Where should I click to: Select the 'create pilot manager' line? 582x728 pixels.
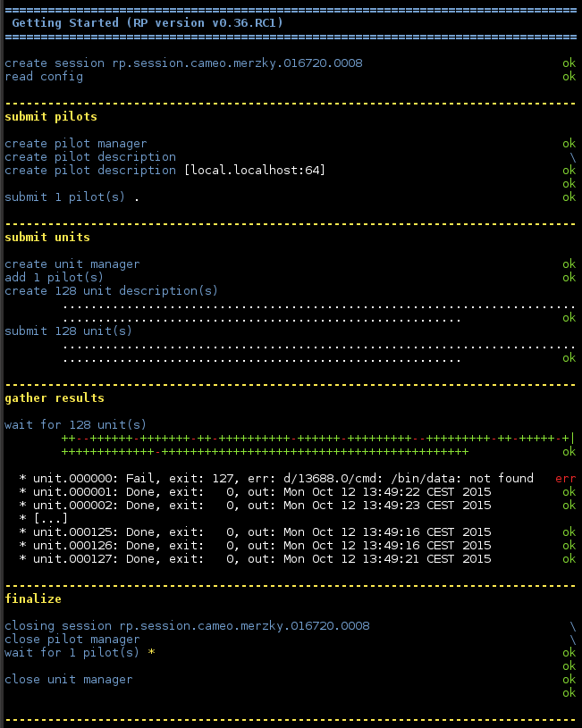tap(76, 144)
